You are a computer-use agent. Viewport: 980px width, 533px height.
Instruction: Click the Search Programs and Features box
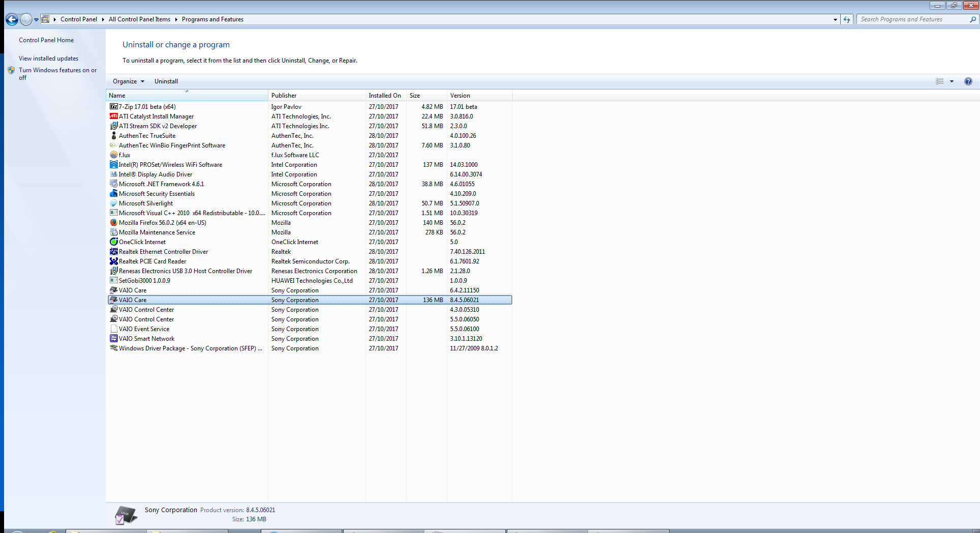tap(912, 19)
